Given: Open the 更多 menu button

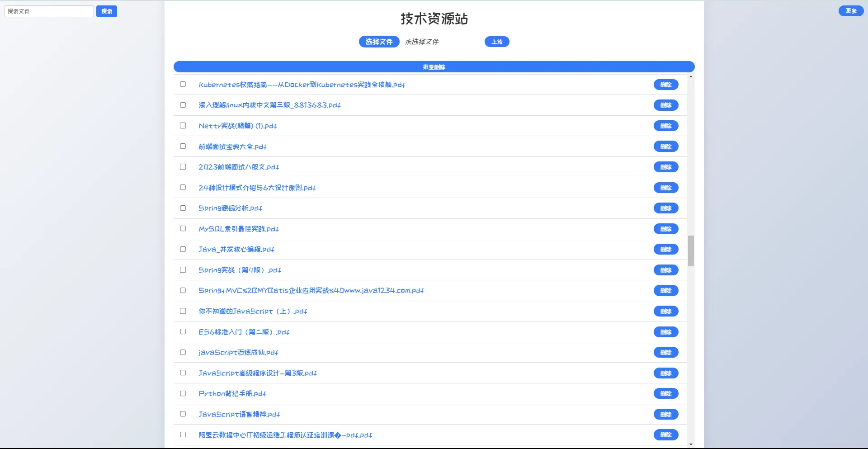Looking at the screenshot, I should [851, 11].
